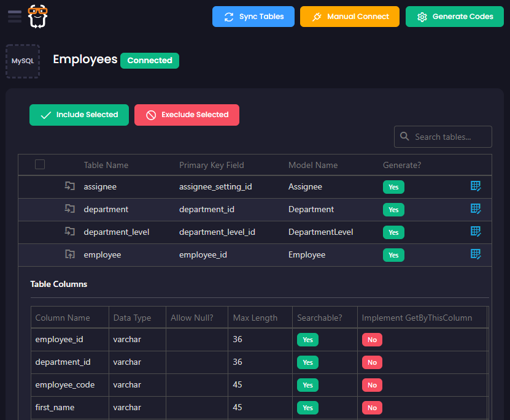
Task: Expand the assignee row columns
Action: pyautogui.click(x=69, y=186)
